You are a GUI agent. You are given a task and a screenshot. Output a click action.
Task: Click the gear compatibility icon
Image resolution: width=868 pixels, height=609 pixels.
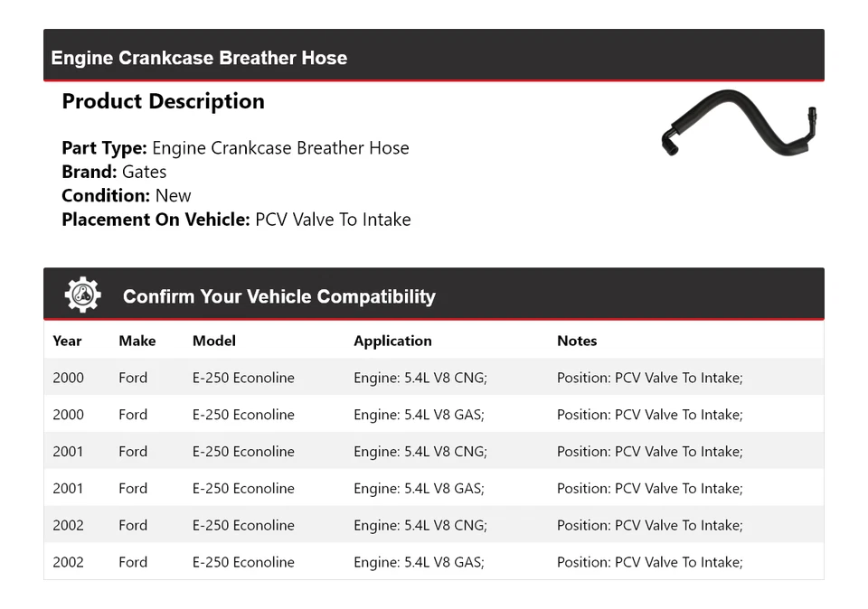coord(82,295)
